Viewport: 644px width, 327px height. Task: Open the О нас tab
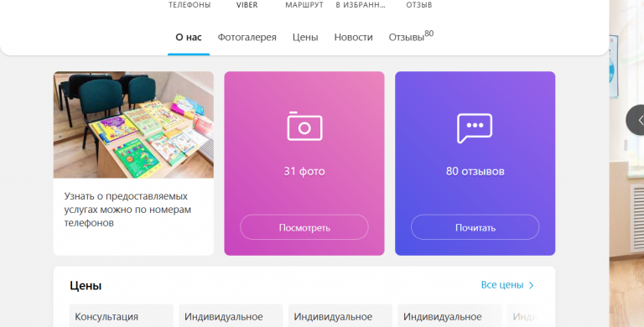coord(189,37)
